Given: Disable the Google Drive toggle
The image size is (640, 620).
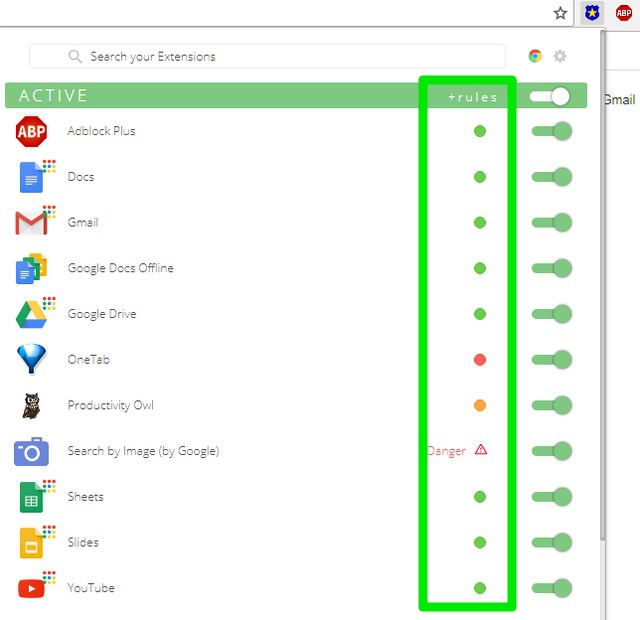Looking at the screenshot, I should [x=552, y=314].
